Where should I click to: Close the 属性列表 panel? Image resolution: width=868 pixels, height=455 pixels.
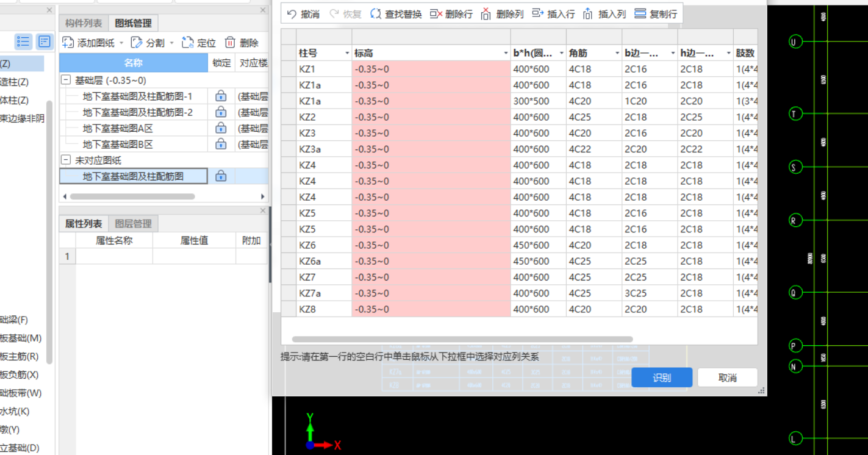coord(263,210)
